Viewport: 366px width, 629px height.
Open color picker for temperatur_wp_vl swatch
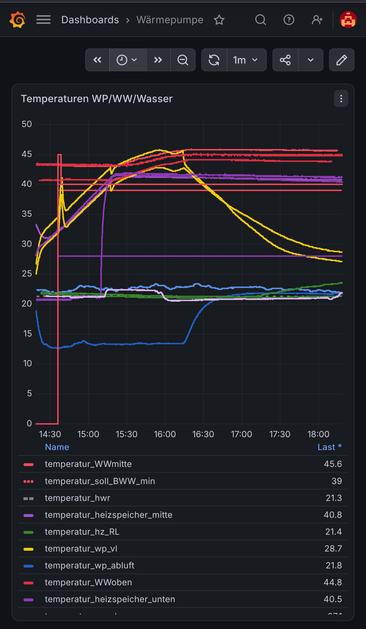(28, 549)
